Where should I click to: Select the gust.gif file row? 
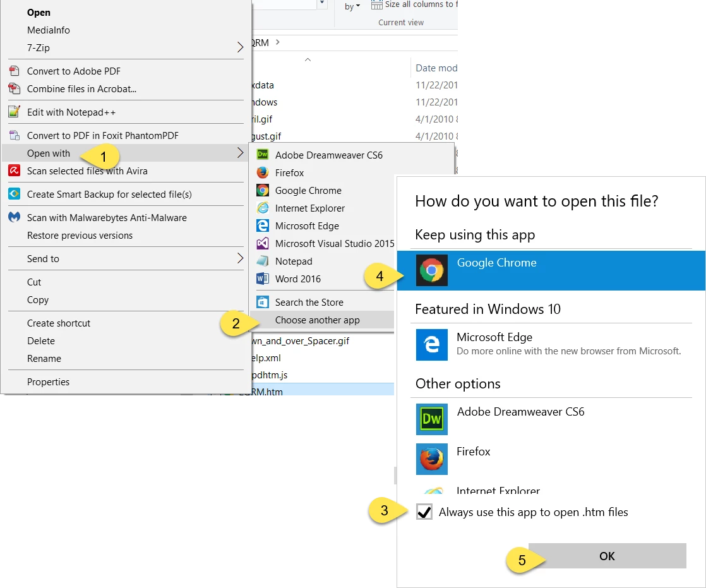coord(266,136)
